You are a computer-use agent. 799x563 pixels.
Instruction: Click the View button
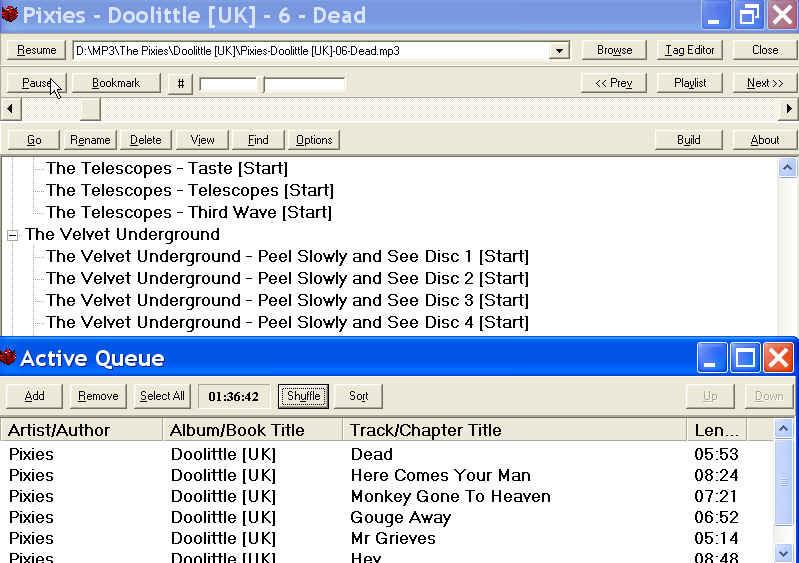pos(202,140)
